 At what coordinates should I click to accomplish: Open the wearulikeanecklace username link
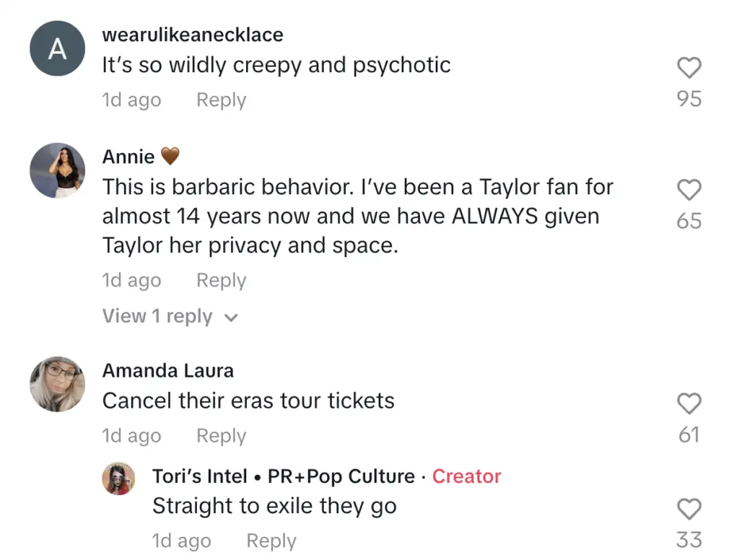click(193, 35)
